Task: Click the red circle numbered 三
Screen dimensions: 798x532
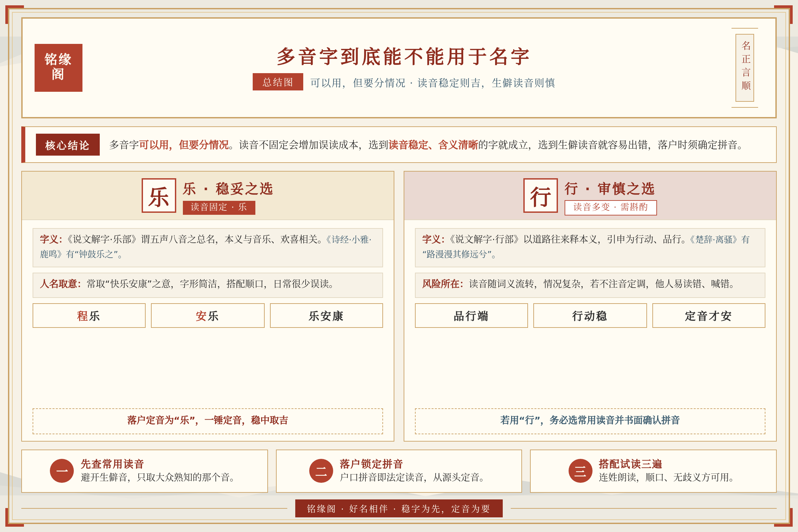Action: coord(580,471)
